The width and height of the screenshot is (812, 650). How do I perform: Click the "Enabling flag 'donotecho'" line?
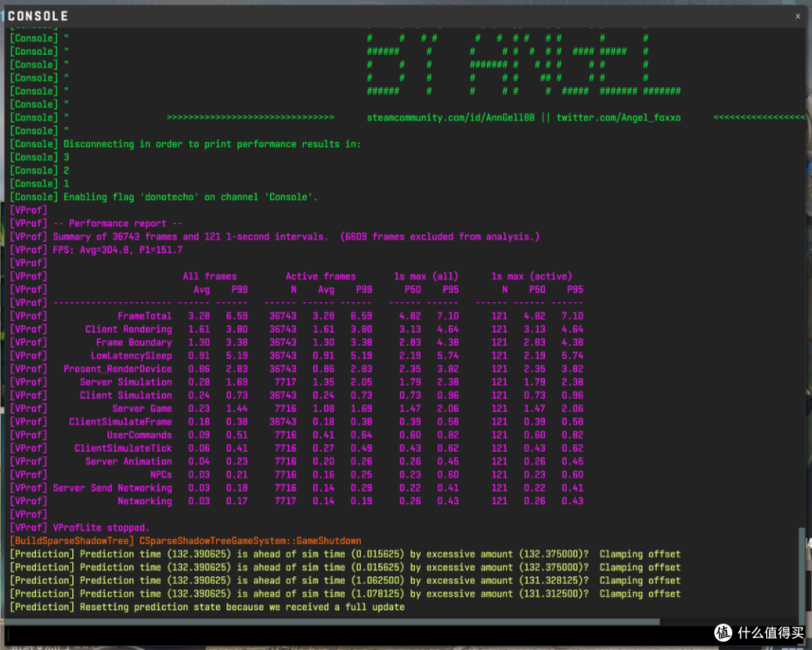tap(164, 197)
